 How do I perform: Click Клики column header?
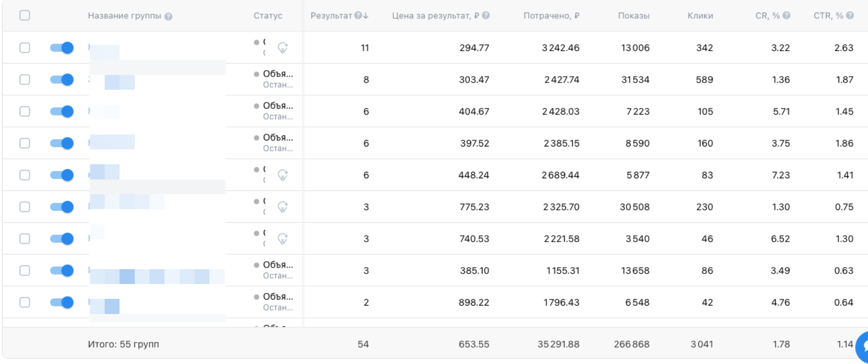pos(700,16)
